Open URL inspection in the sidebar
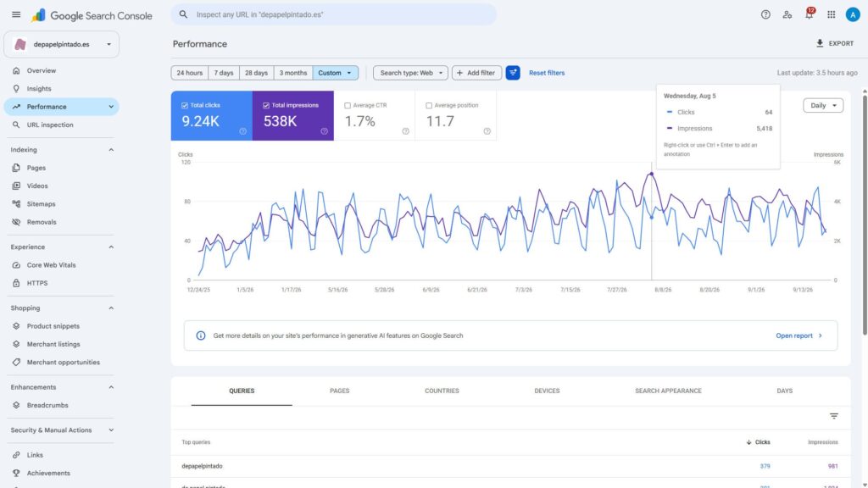The image size is (868, 488). (61, 125)
